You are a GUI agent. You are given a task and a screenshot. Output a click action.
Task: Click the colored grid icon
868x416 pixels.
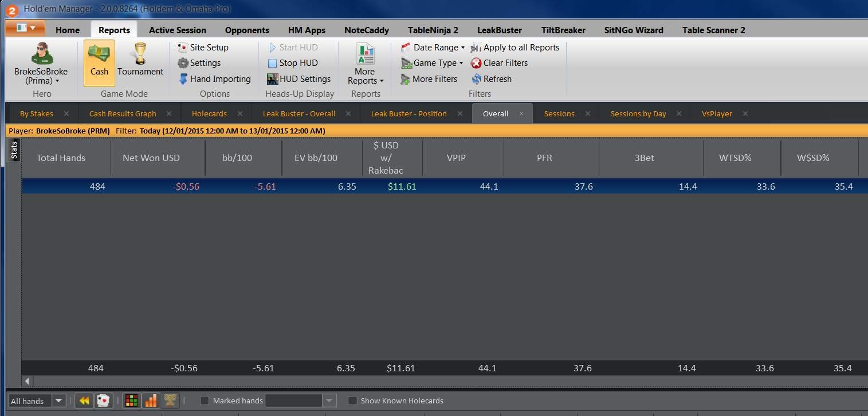(x=132, y=401)
